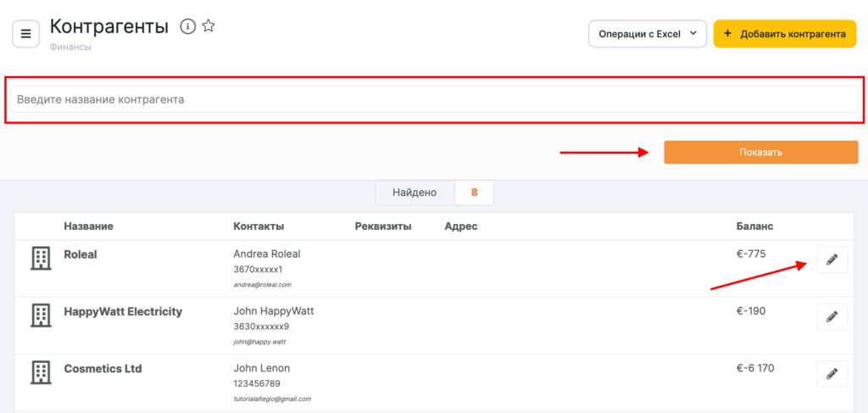This screenshot has width=868, height=413.
Task: Click the Баланс column header
Action: 754,226
